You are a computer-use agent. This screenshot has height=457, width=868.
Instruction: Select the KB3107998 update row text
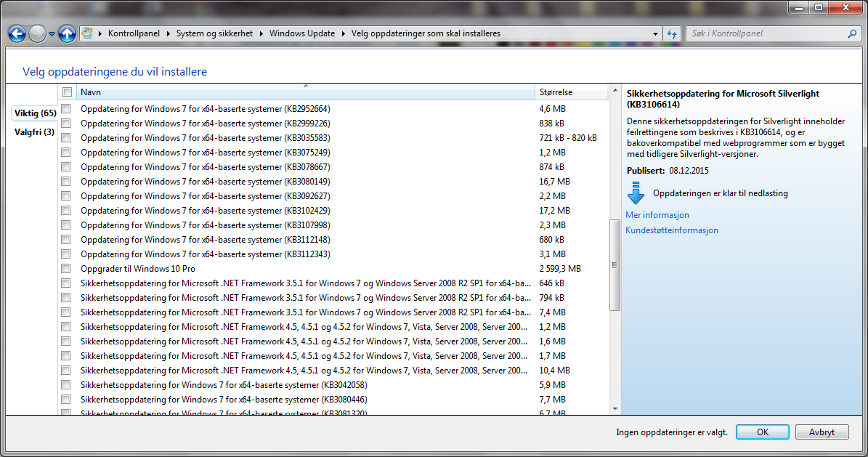[206, 225]
